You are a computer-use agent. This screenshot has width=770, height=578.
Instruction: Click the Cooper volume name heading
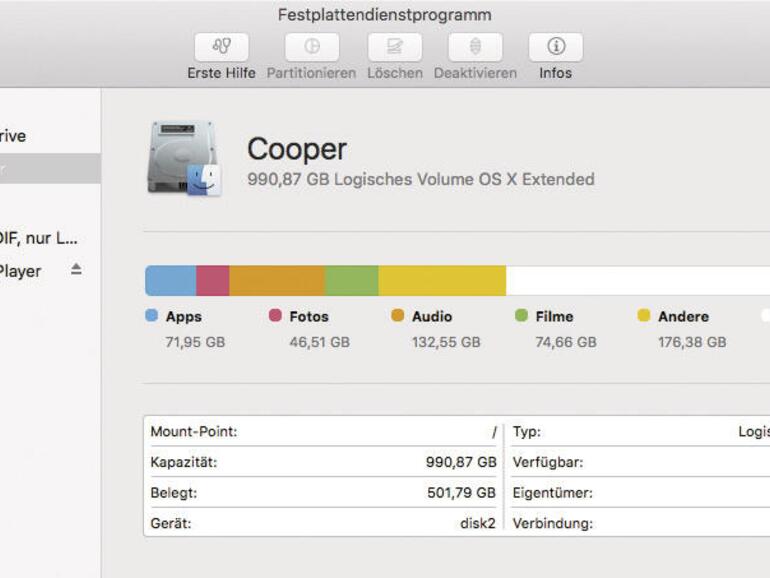click(297, 149)
